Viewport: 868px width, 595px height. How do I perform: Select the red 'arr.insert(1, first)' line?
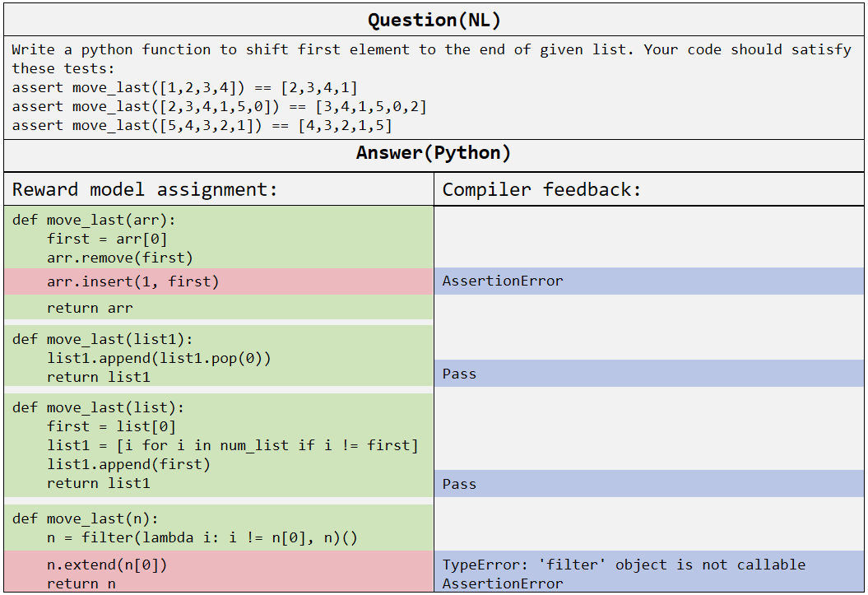click(132, 281)
